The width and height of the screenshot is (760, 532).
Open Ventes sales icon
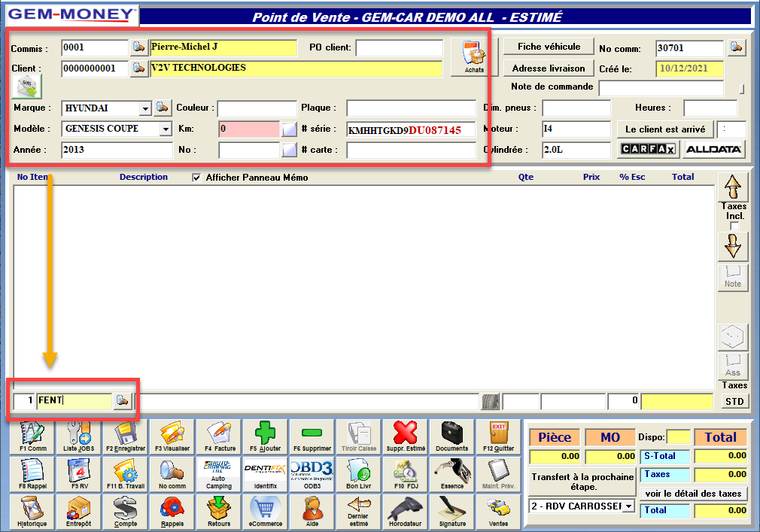[x=498, y=512]
